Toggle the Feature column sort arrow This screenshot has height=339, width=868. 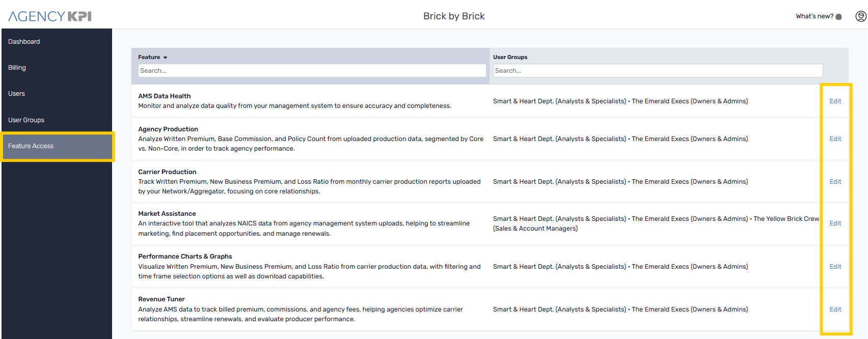pyautogui.click(x=165, y=58)
